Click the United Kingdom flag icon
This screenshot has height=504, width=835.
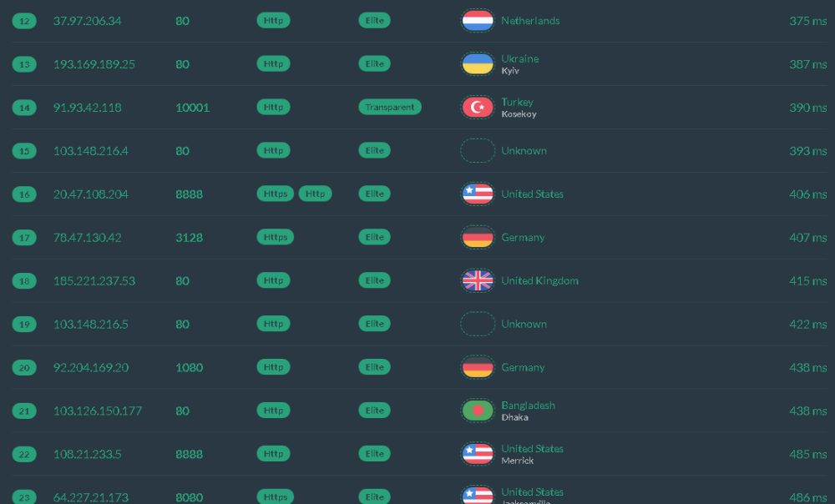(478, 281)
